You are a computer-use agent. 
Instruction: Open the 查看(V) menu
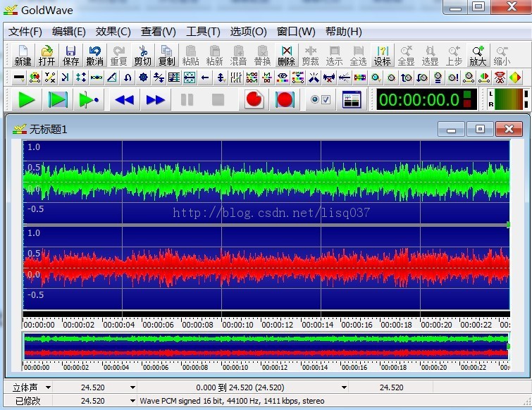point(158,32)
